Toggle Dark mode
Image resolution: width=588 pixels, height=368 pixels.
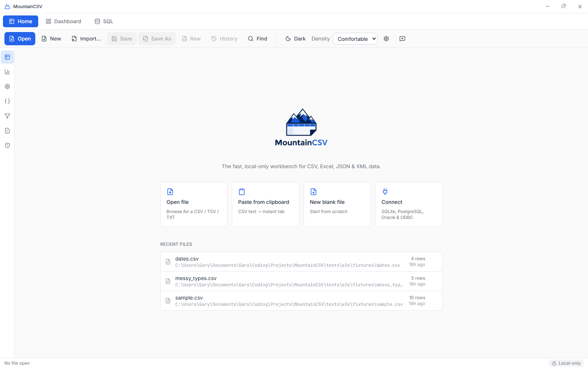pyautogui.click(x=295, y=39)
